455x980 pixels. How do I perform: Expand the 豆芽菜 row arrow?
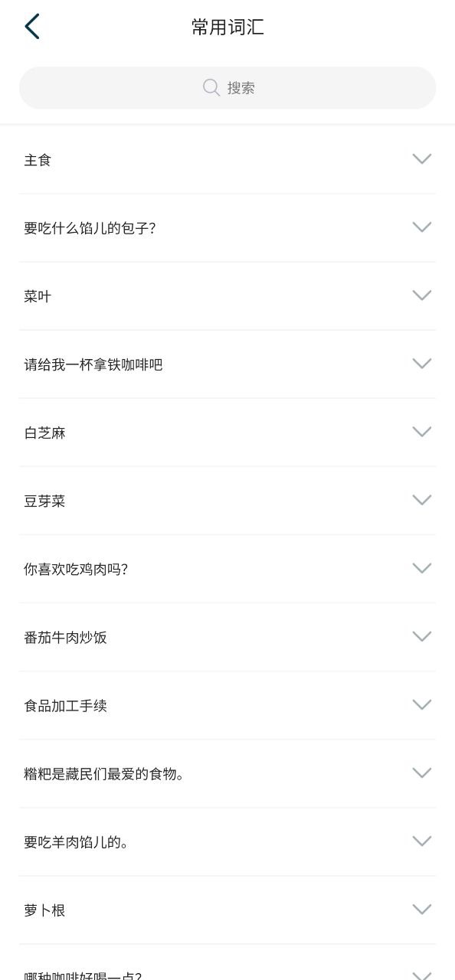pos(422,500)
